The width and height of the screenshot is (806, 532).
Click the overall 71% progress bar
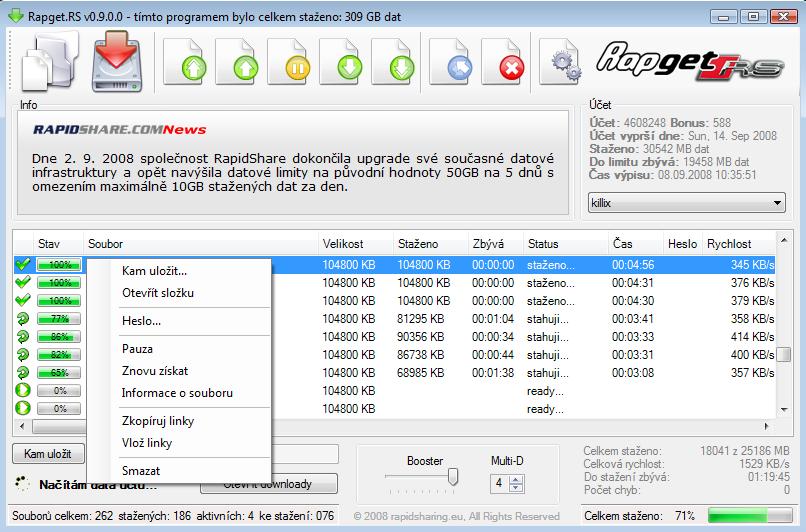(750, 516)
